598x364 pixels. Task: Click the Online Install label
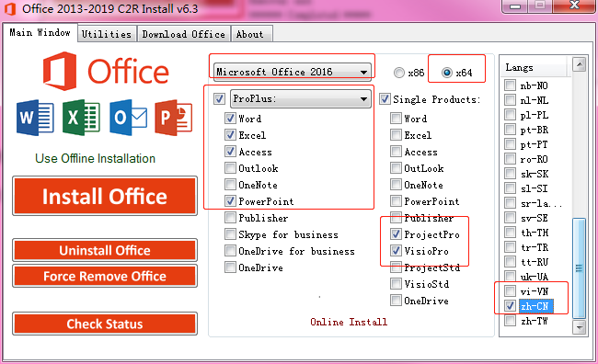click(349, 322)
